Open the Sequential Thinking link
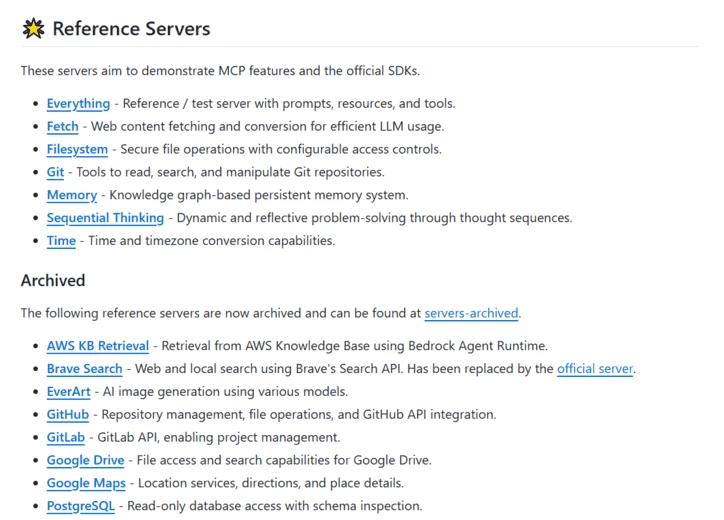 [x=105, y=218]
